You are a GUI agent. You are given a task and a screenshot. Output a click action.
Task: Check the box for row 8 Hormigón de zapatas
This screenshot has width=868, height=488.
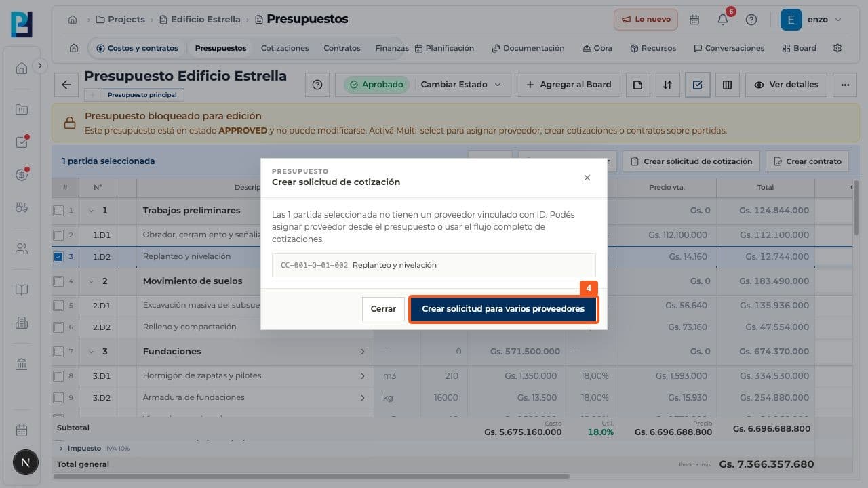coord(58,376)
